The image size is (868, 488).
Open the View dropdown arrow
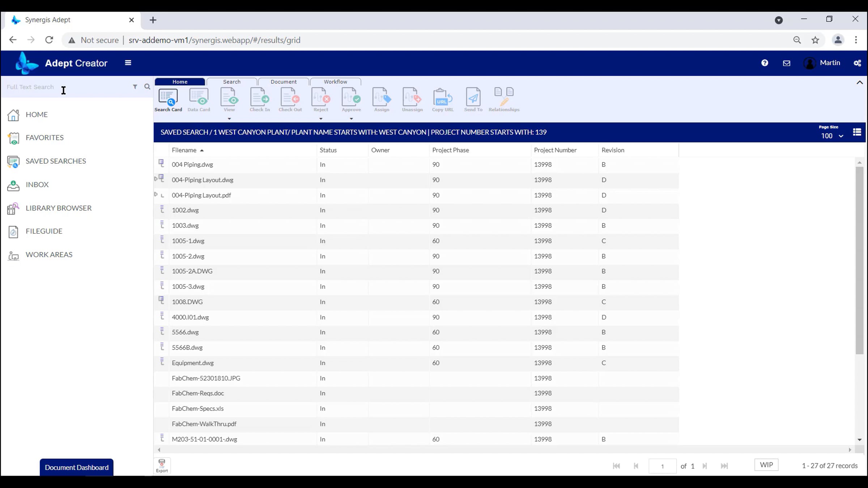(229, 119)
